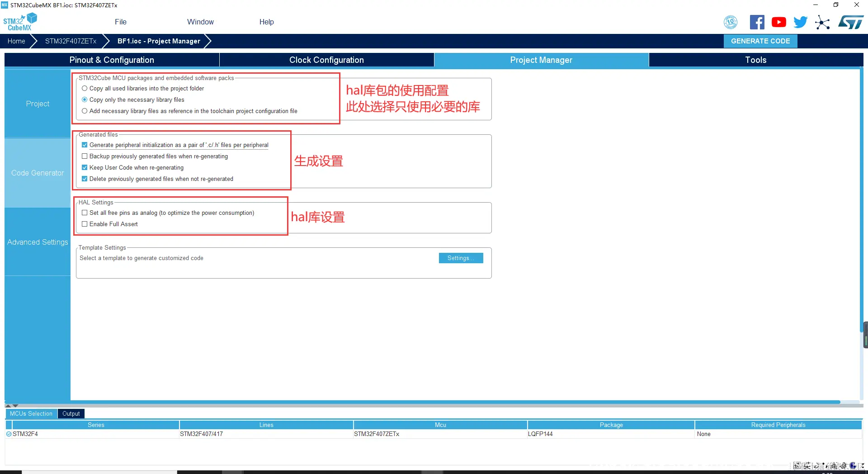Click the IME help question-mark icon
This screenshot has height=474, width=868.
pyautogui.click(x=852, y=465)
